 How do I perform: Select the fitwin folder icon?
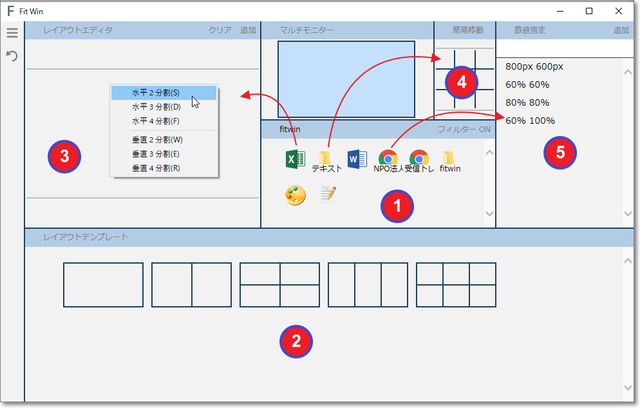pos(450,157)
